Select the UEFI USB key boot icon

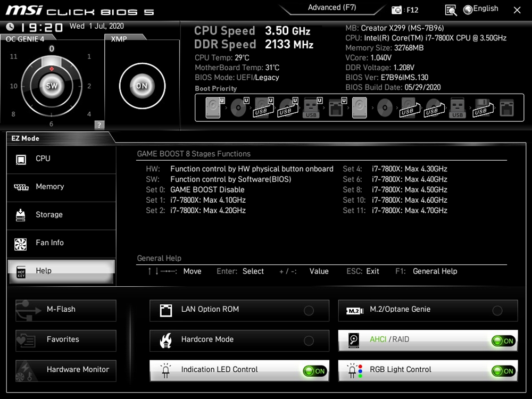coord(312,108)
